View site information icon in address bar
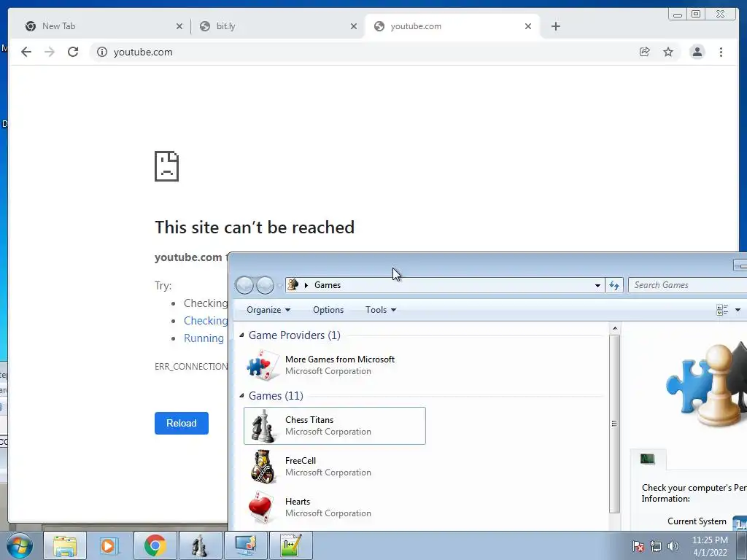This screenshot has height=560, width=747. [102, 52]
